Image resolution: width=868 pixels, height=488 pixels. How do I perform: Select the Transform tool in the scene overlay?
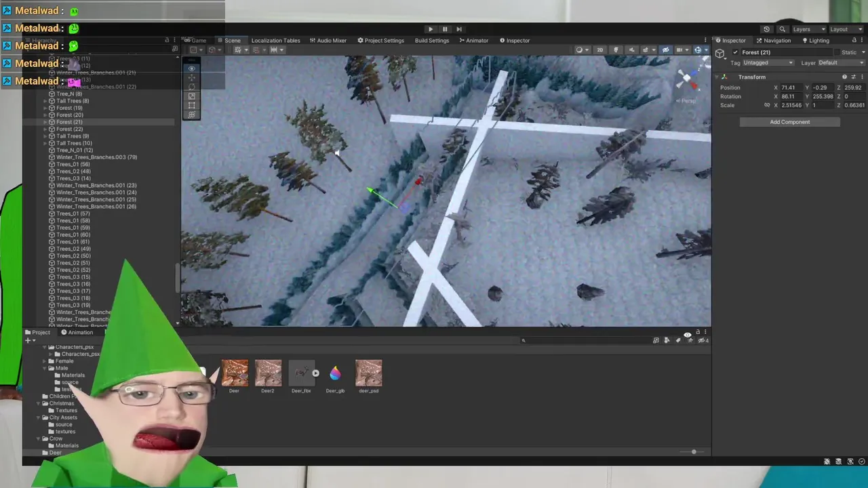pyautogui.click(x=192, y=115)
